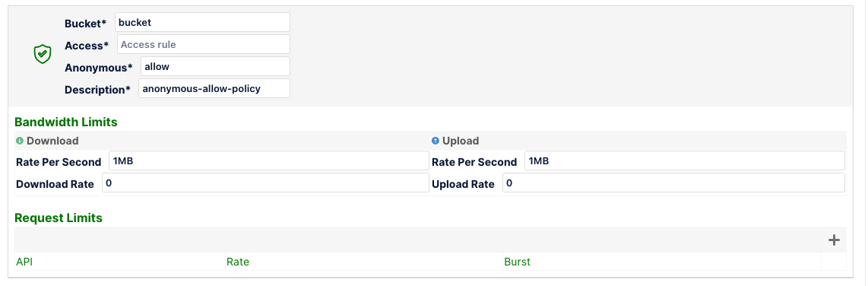Screen dimensions: 868x286
Task: Click the blue upload arrow icon
Action: click(435, 141)
